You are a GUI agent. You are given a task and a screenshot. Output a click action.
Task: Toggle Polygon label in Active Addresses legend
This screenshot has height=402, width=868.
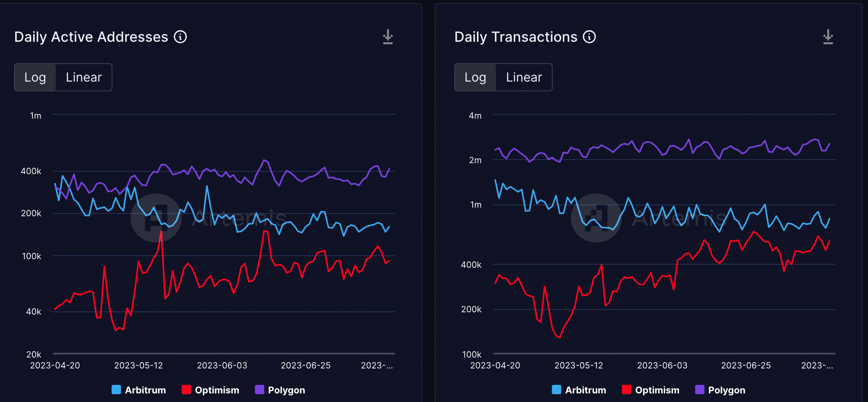coord(286,390)
